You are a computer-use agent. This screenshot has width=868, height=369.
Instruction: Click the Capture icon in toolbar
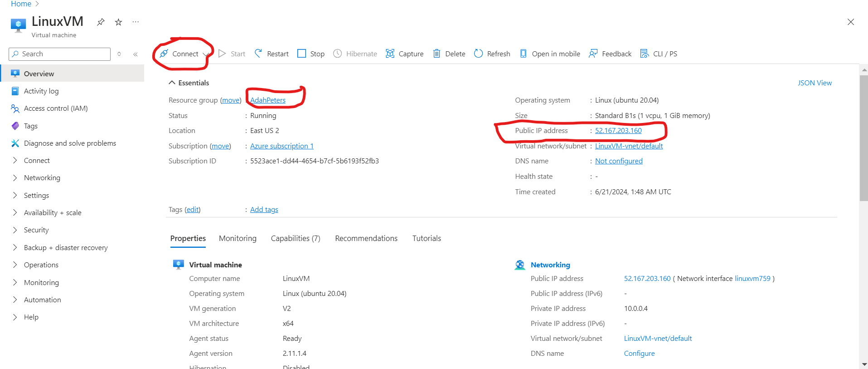pyautogui.click(x=390, y=54)
